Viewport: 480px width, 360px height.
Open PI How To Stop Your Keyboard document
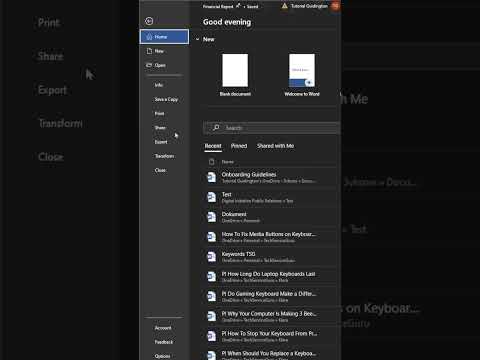click(x=270, y=336)
